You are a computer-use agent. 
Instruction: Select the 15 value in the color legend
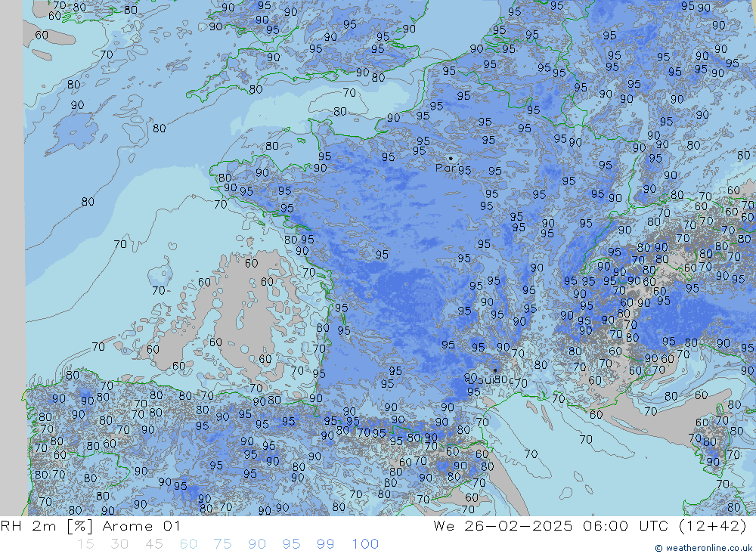pos(85,544)
